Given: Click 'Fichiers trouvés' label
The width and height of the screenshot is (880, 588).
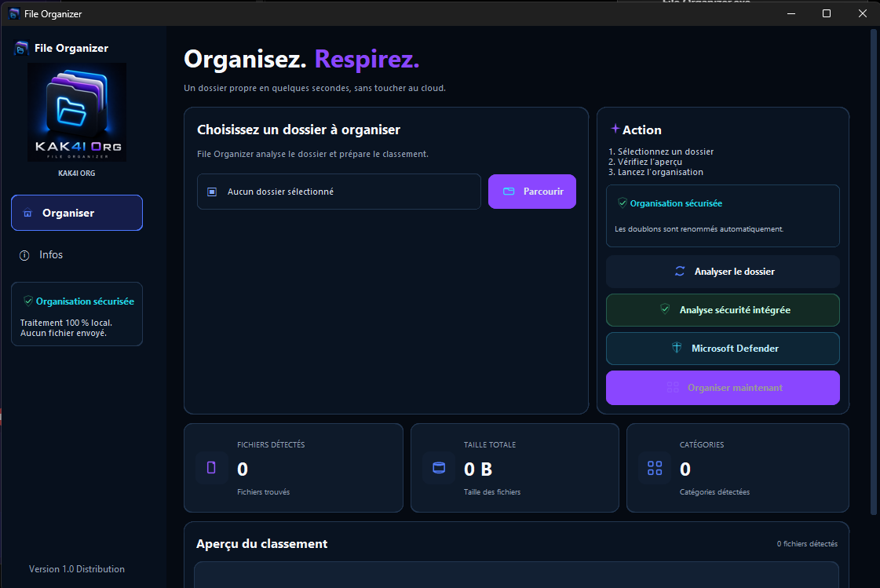Looking at the screenshot, I should click(x=263, y=492).
